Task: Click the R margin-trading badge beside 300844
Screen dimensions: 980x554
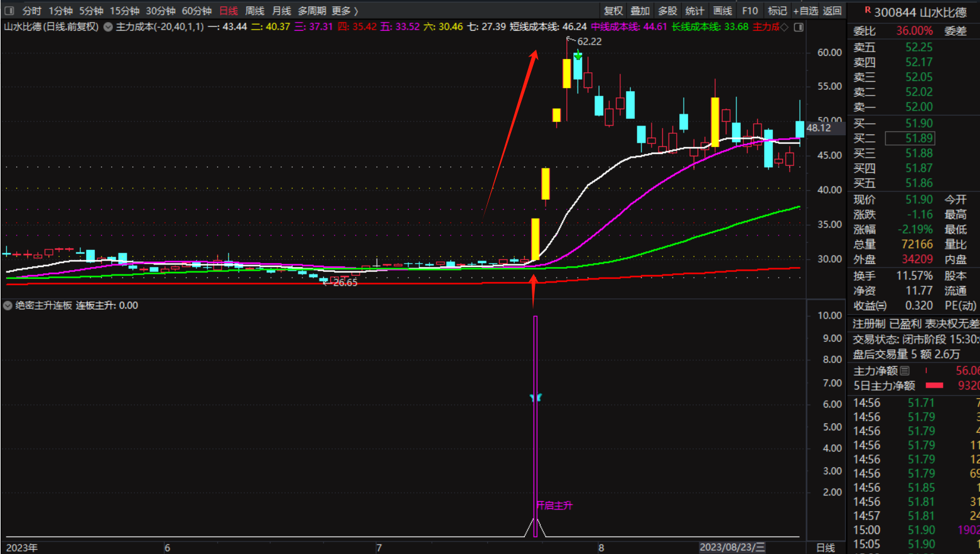Action: point(868,10)
